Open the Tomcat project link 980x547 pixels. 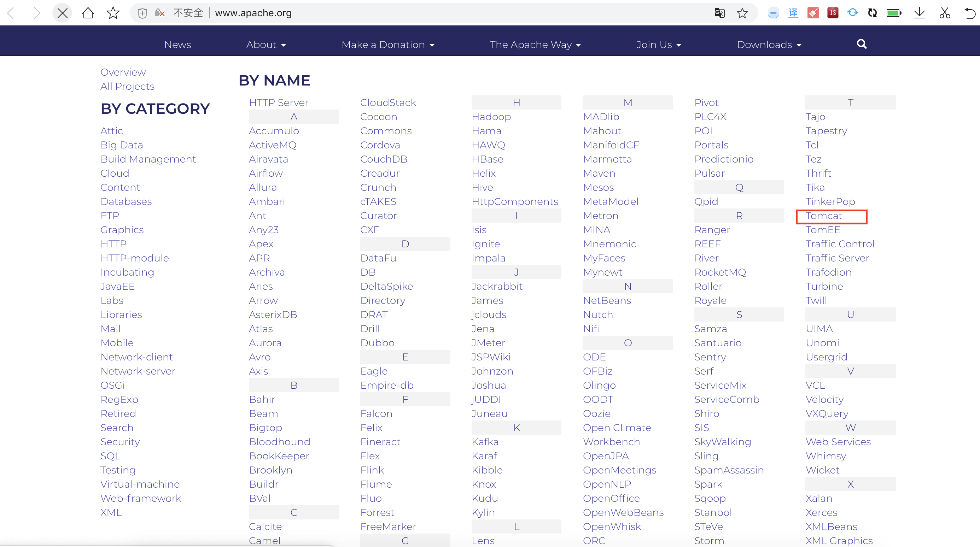point(824,216)
